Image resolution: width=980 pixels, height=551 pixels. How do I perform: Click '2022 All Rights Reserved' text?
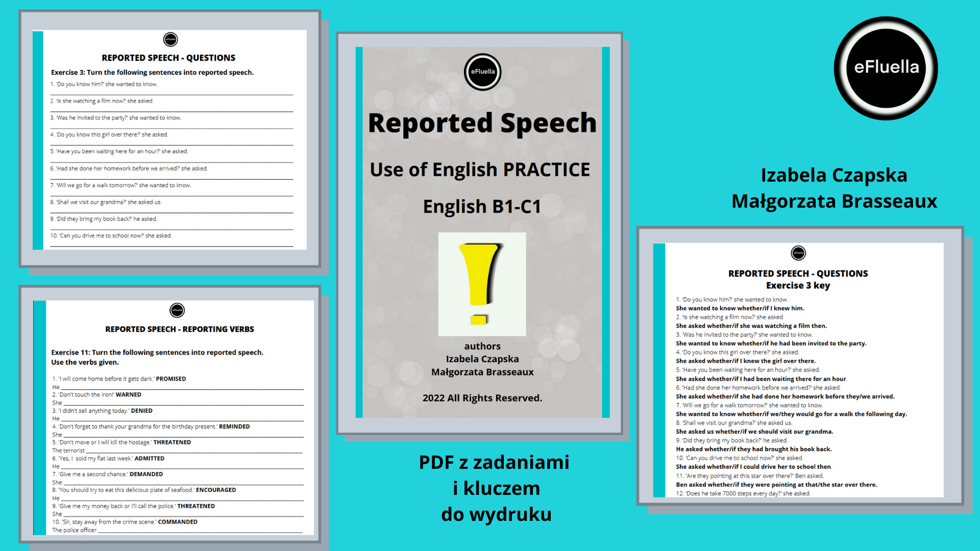pos(482,398)
